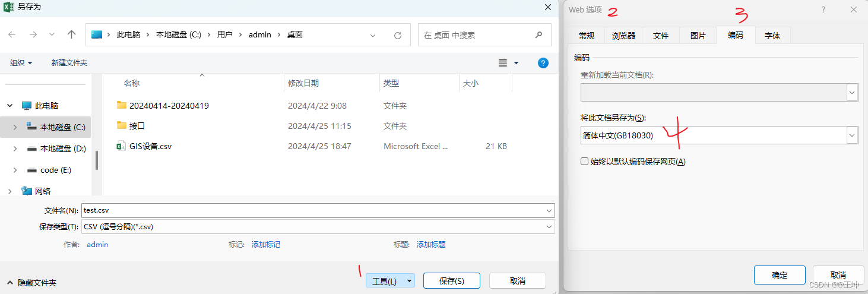Select code (E:) drive
The image size is (868, 294).
pyautogui.click(x=55, y=170)
